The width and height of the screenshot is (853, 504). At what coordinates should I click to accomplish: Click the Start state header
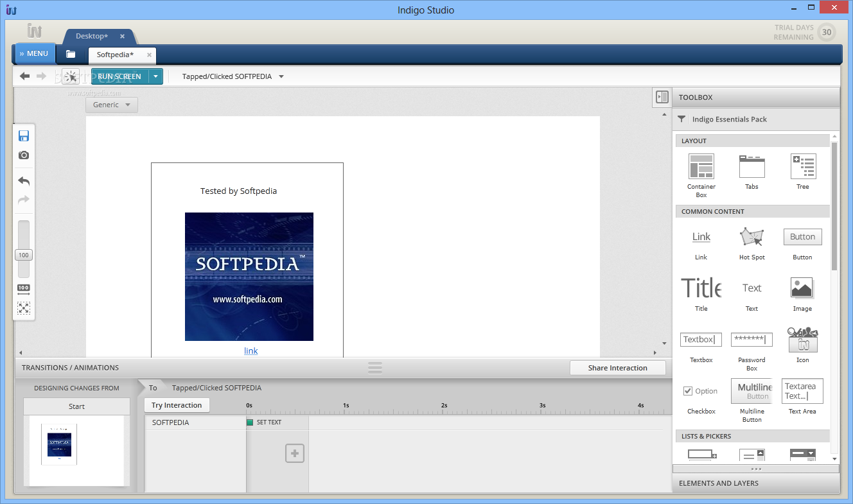click(x=76, y=406)
